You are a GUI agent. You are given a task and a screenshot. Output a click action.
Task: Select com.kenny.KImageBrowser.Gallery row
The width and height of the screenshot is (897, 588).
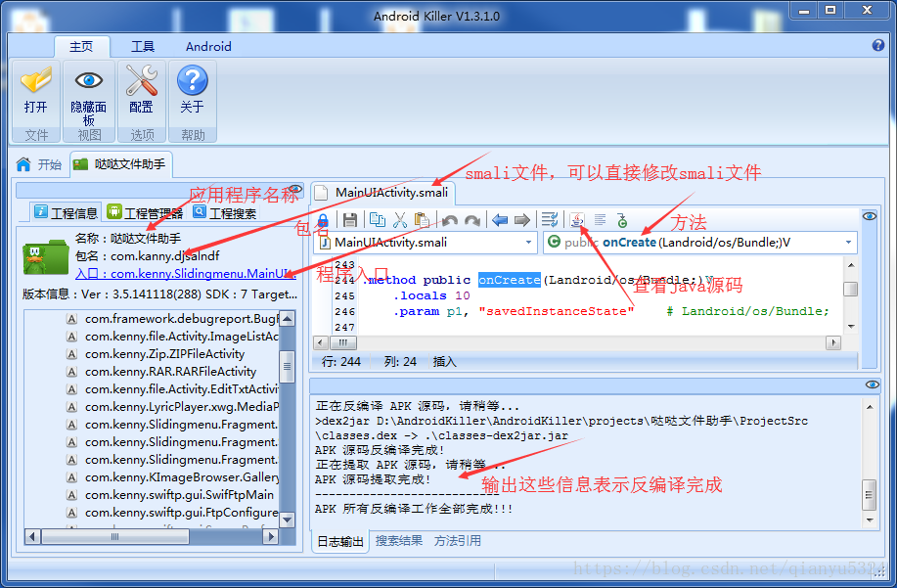[171, 477]
